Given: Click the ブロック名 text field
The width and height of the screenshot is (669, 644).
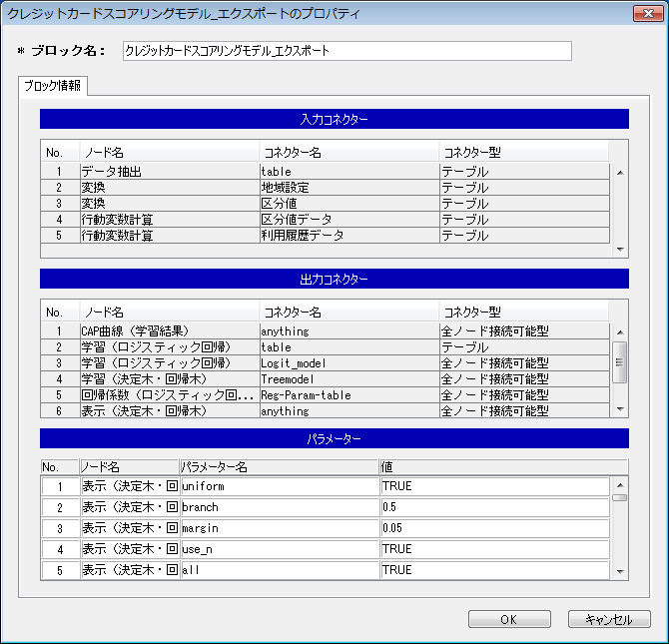Looking at the screenshot, I should 346,51.
